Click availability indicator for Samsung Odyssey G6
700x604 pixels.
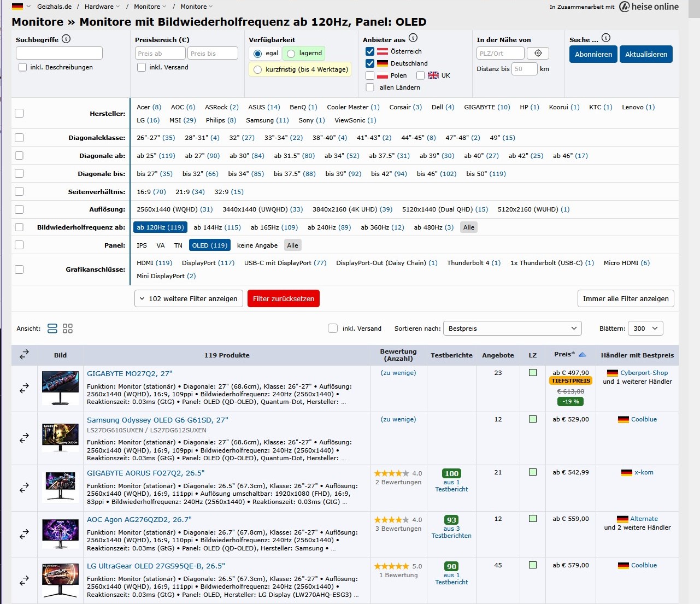(533, 419)
